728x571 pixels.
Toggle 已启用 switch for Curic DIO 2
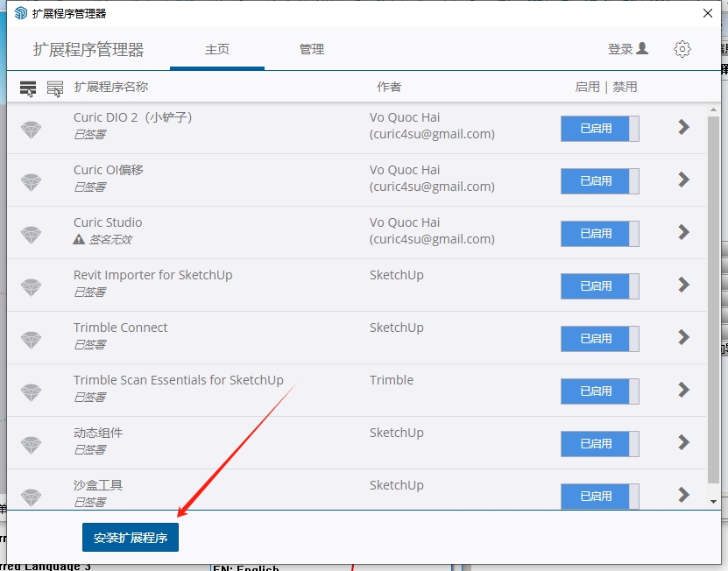tap(600, 129)
